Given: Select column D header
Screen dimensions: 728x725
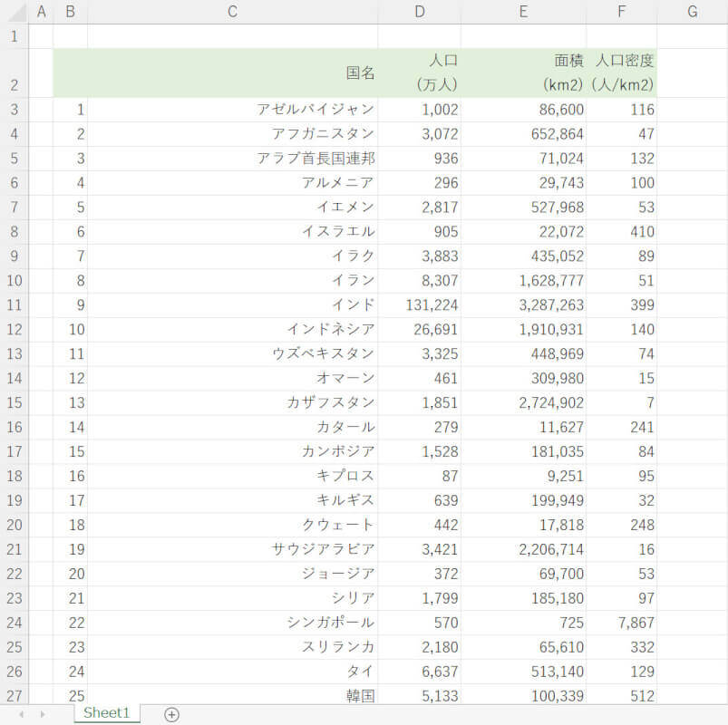Looking at the screenshot, I should pos(419,12).
